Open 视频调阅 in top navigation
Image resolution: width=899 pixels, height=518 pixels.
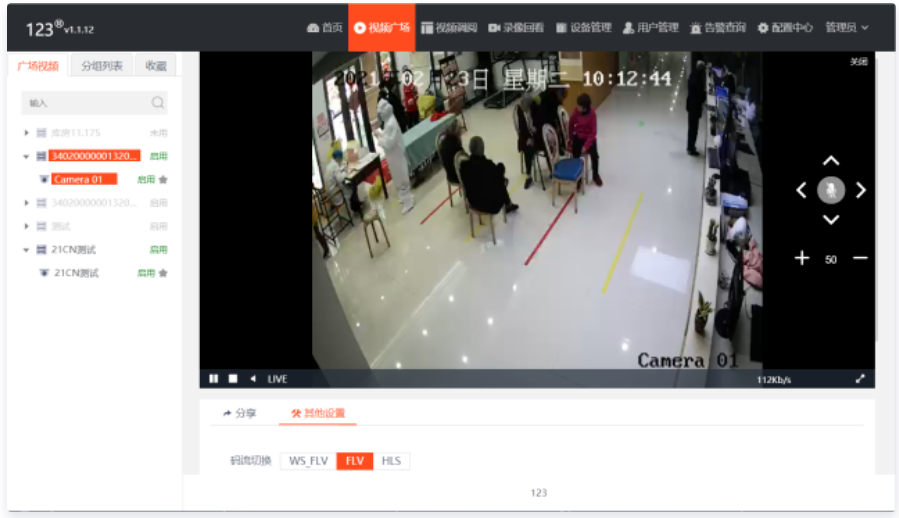coord(449,28)
